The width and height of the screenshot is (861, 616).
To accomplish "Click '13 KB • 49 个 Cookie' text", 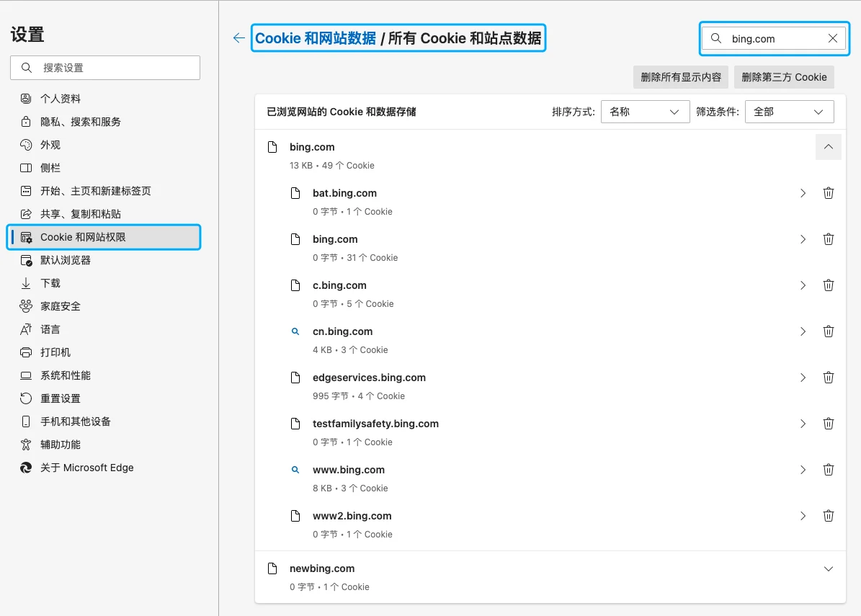I will (331, 166).
